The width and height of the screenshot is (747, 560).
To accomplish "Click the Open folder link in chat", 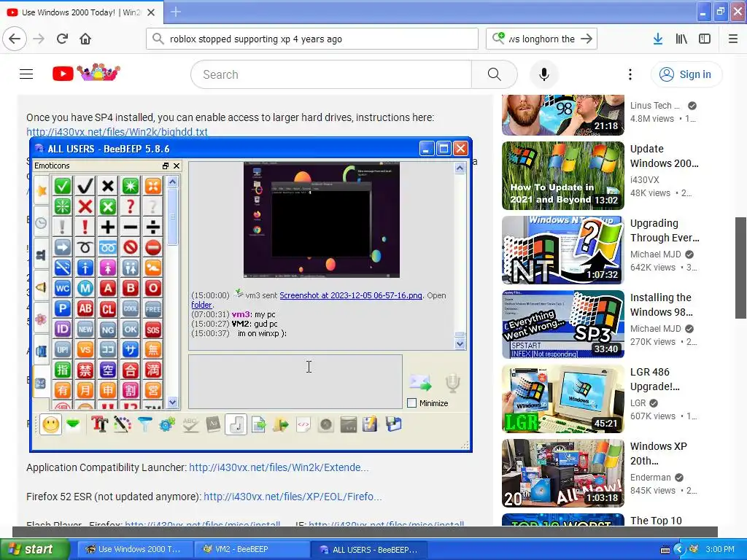I will pos(202,305).
